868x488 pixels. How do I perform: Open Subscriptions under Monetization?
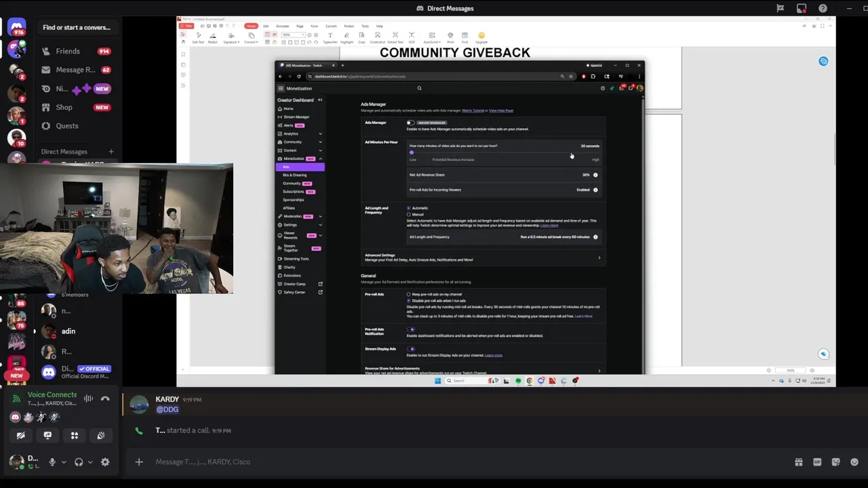tap(294, 192)
